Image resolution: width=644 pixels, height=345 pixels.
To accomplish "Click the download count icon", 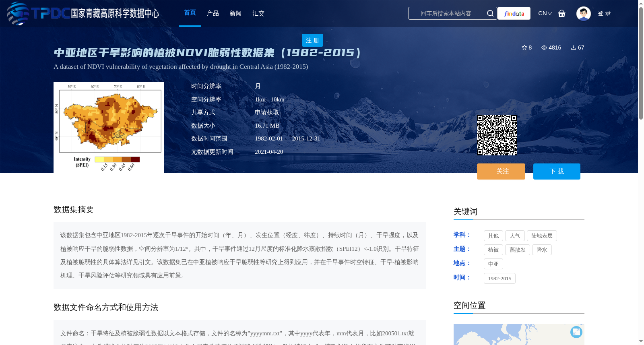I will pos(573,48).
